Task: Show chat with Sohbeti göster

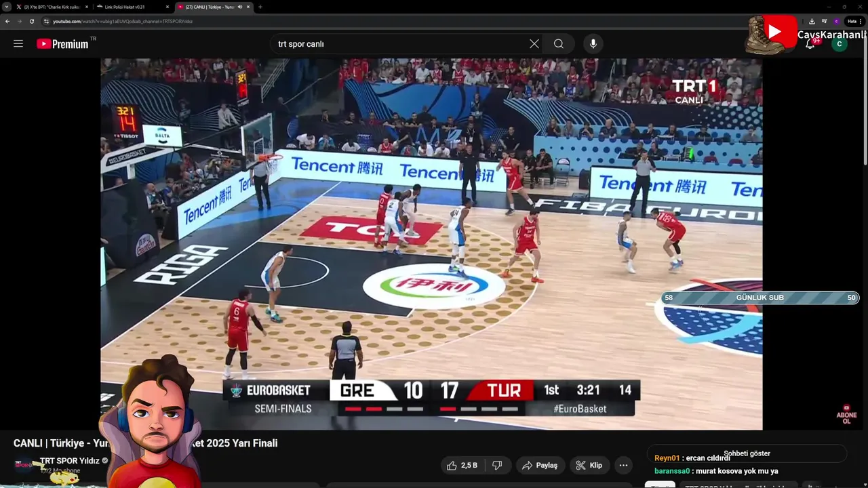Action: click(x=747, y=453)
